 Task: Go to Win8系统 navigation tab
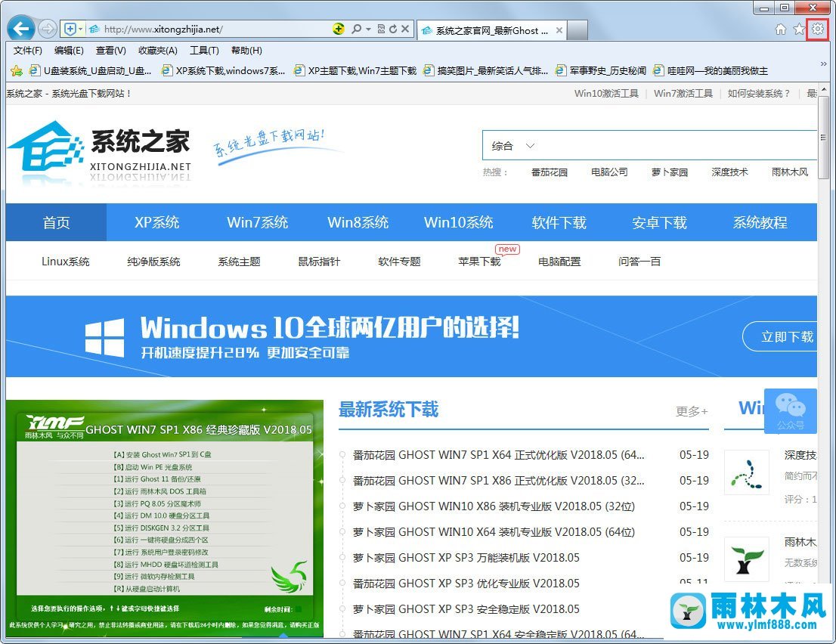tap(358, 222)
